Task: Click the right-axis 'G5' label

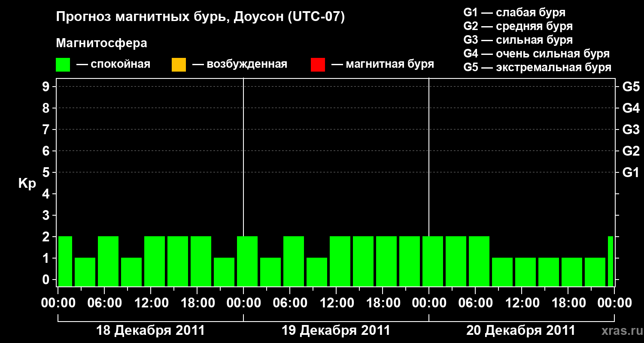Action: (631, 87)
